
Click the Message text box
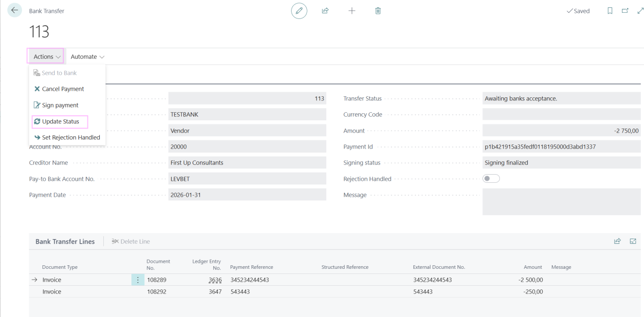[x=561, y=202]
